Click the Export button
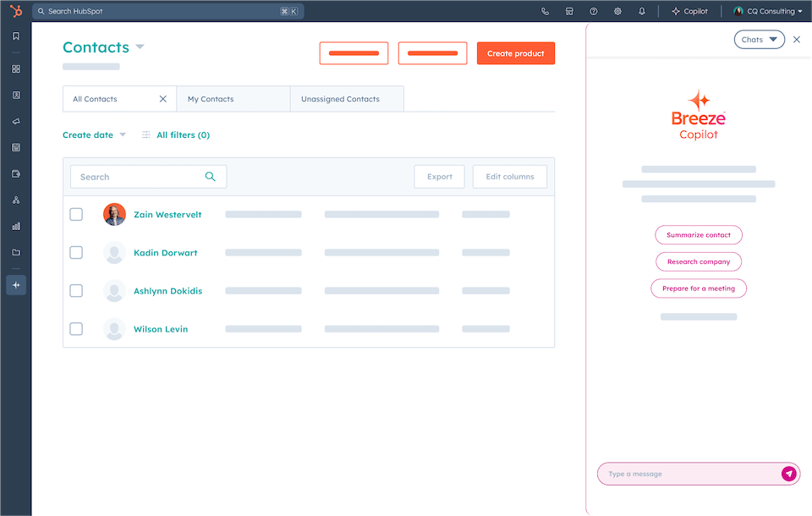 [x=440, y=177]
